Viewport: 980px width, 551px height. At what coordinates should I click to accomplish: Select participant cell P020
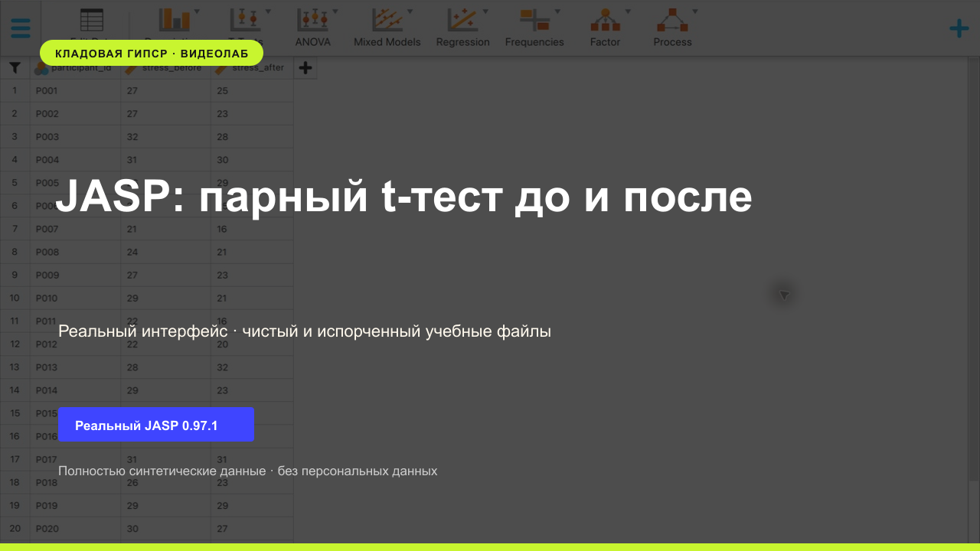point(75,528)
